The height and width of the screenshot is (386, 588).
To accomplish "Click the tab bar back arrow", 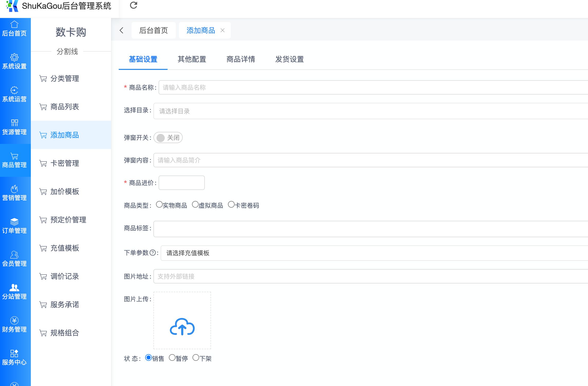I will (x=122, y=30).
